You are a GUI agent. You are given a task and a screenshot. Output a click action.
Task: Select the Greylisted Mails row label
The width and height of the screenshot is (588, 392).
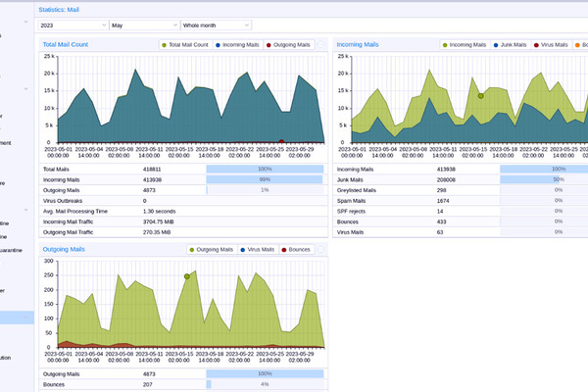[357, 190]
